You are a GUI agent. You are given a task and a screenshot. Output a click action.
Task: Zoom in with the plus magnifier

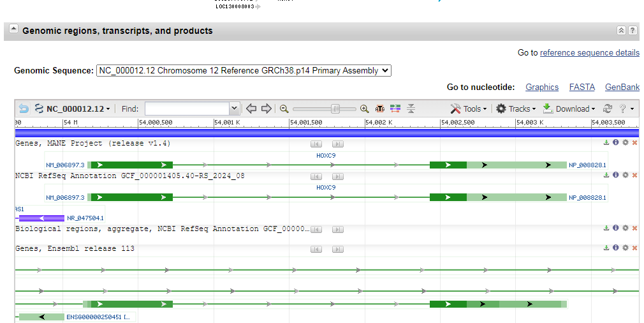point(364,109)
